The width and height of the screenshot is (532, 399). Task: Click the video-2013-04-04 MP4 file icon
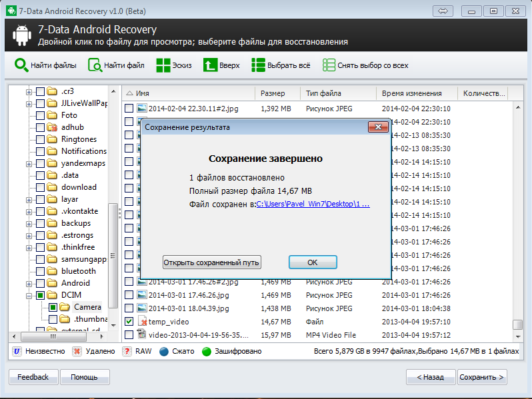click(141, 334)
